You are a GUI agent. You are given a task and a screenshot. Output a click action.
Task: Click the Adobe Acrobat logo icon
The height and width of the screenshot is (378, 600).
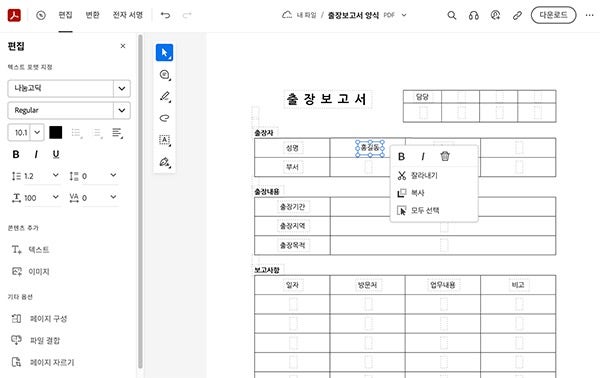point(14,15)
